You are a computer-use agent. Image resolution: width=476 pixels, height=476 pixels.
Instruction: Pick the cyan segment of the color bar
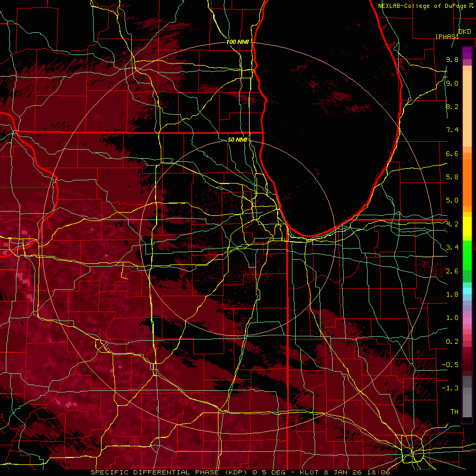467,290
